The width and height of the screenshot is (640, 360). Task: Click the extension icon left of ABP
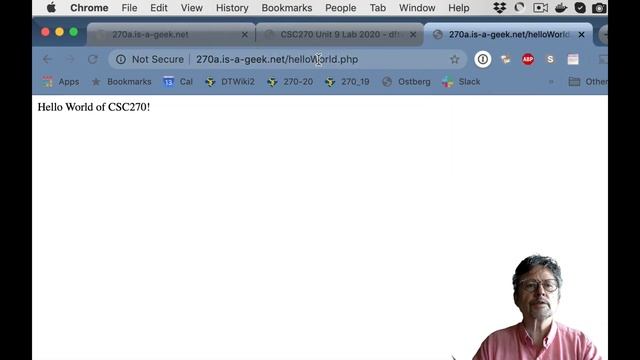(505, 60)
